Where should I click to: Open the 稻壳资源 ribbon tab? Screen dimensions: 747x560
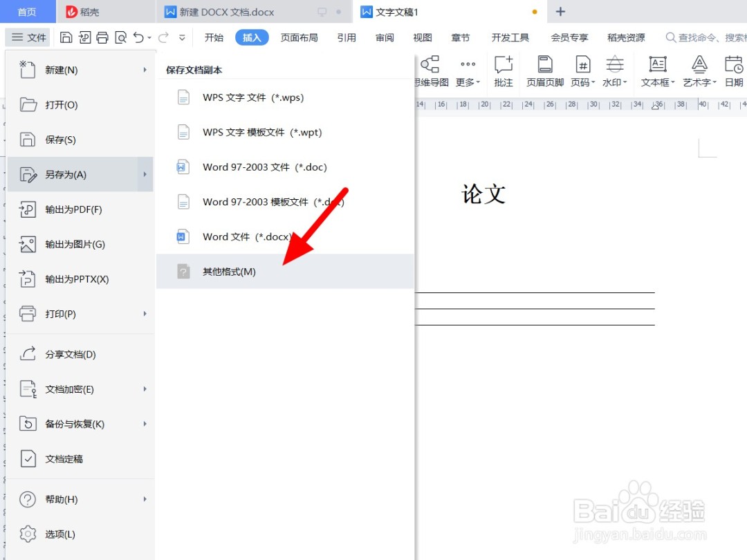click(x=626, y=37)
